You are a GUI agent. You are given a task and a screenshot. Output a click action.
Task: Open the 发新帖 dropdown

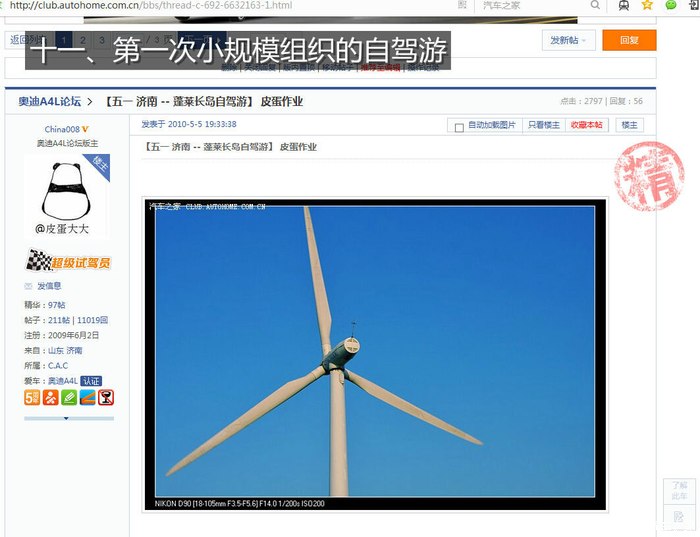(x=570, y=40)
